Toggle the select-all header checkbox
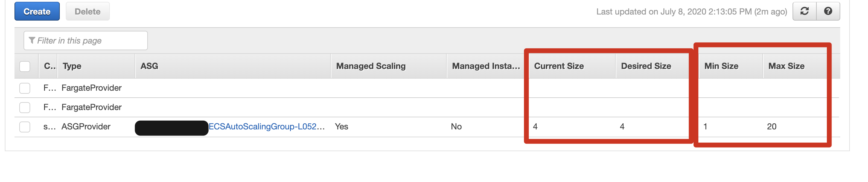This screenshot has width=868, height=182. (25, 66)
